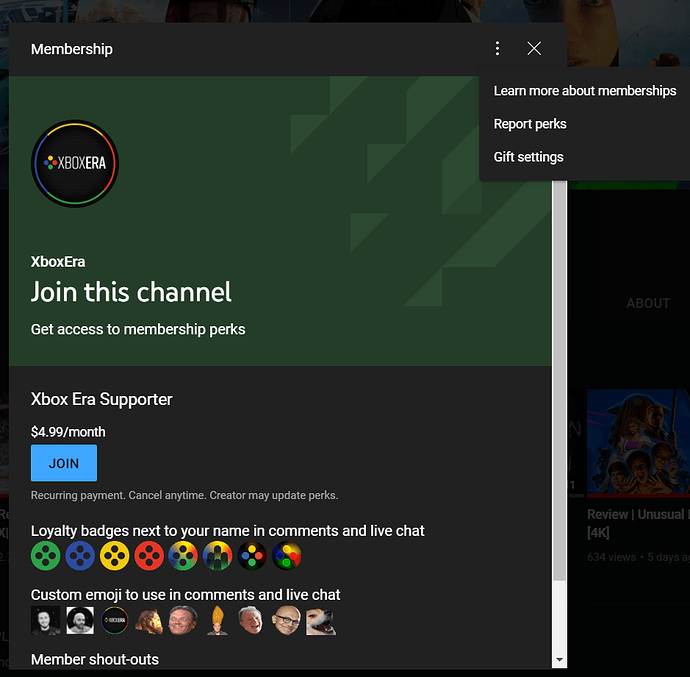Click the dog emoji
The image size is (690, 677).
pyautogui.click(x=321, y=621)
